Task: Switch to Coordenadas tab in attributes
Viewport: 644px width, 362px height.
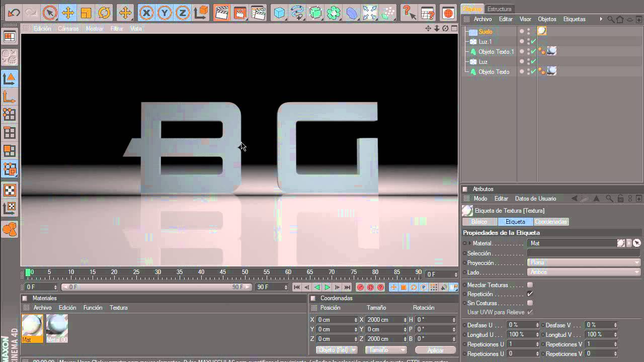Action: [551, 222]
